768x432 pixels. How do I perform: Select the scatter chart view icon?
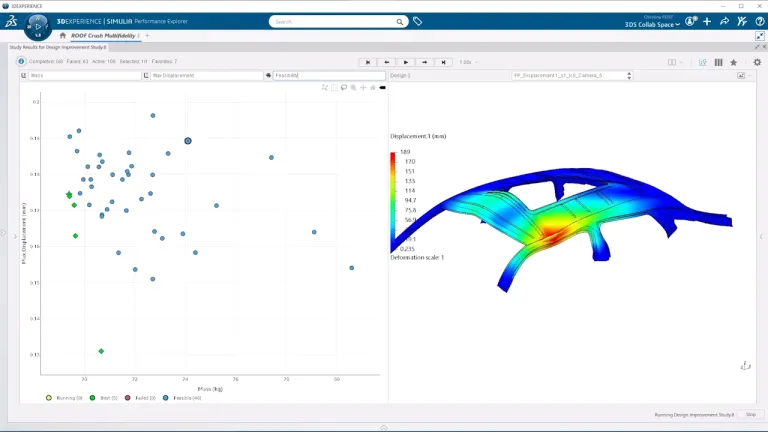[x=703, y=62]
